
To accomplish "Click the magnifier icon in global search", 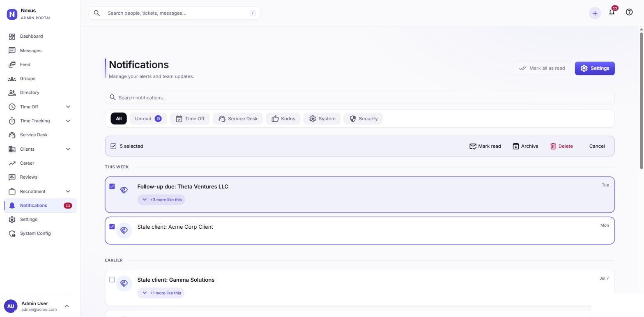I will [97, 13].
